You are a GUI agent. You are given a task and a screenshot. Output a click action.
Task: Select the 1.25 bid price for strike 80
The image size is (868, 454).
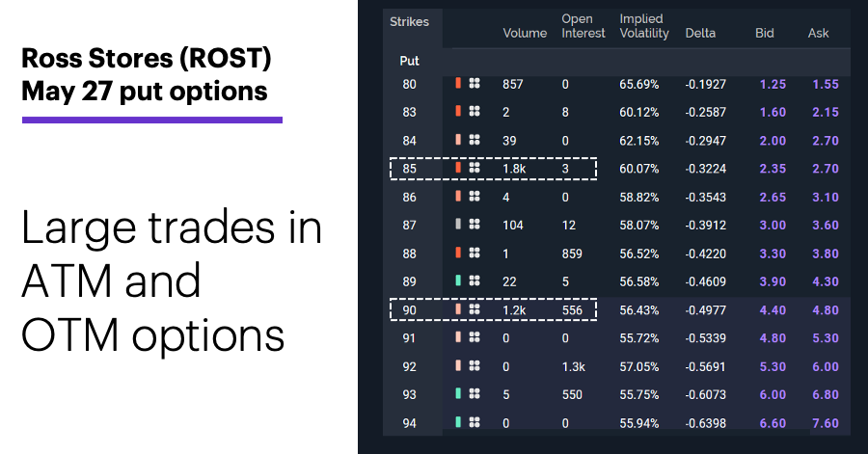773,84
